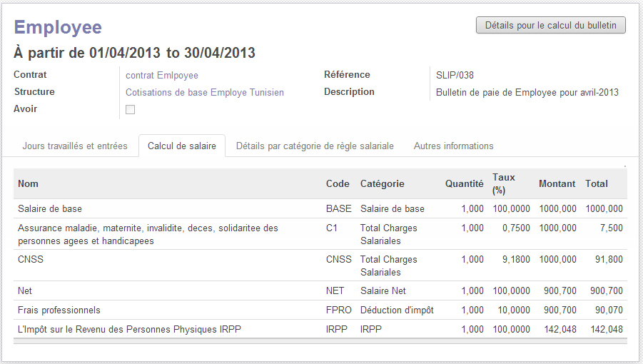The image size is (643, 364).
Task: Sort table by Nom column header
Action: point(29,183)
